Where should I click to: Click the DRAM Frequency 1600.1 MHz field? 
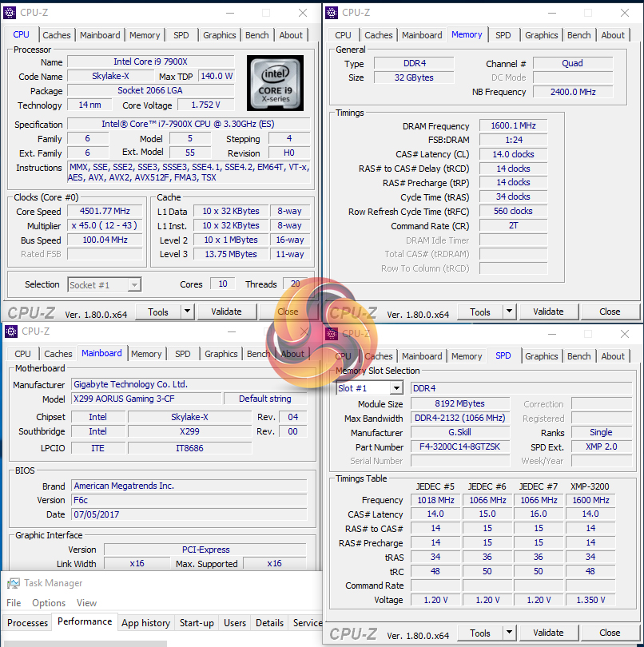(x=513, y=125)
